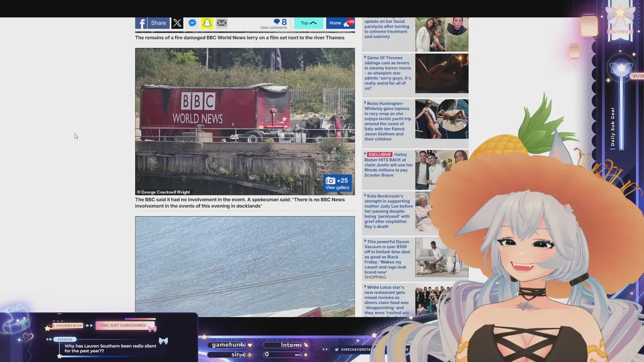Click the 'fire damaged BBC World News lorry' caption
Viewport: 644px width, 362px height.
(239, 38)
